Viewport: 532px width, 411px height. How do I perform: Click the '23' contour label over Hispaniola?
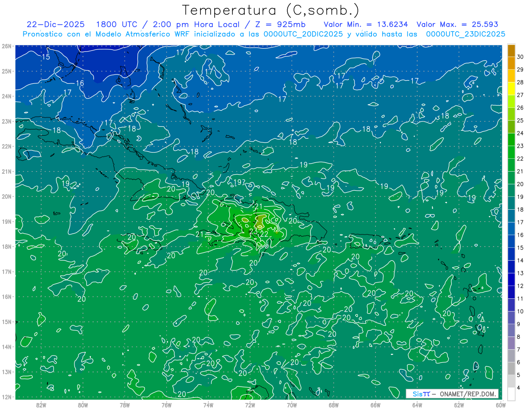tap(254, 231)
